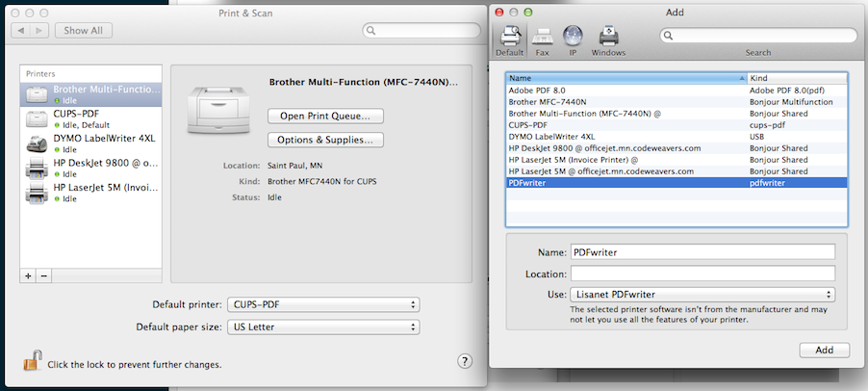The image size is (868, 391).
Task: Click Show All in toolbar
Action: point(84,31)
